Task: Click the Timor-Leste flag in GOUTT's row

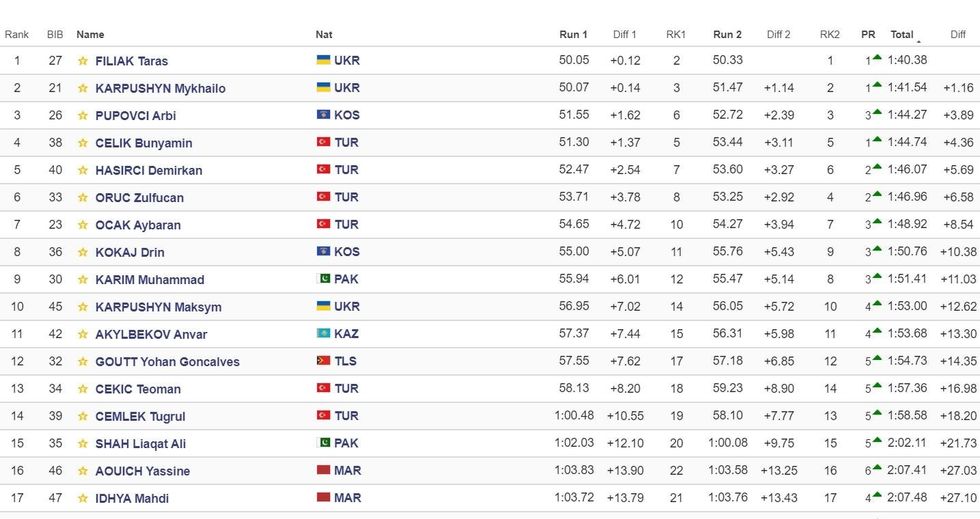Action: pos(323,362)
